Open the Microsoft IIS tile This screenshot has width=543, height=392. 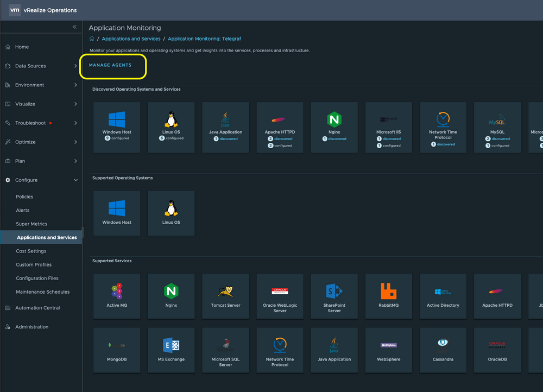389,127
